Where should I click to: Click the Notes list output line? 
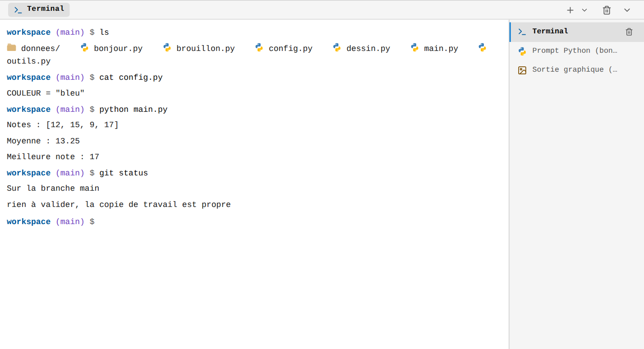(x=63, y=125)
